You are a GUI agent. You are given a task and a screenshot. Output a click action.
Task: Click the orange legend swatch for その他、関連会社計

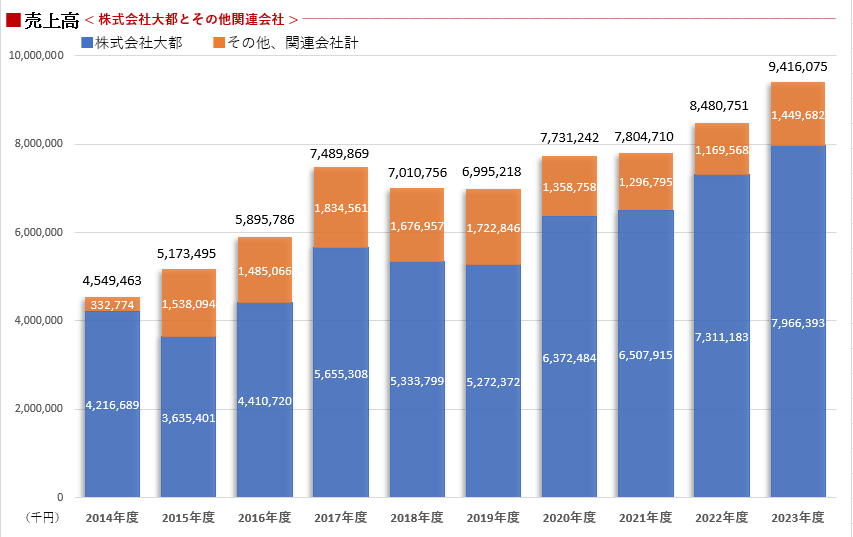[219, 42]
